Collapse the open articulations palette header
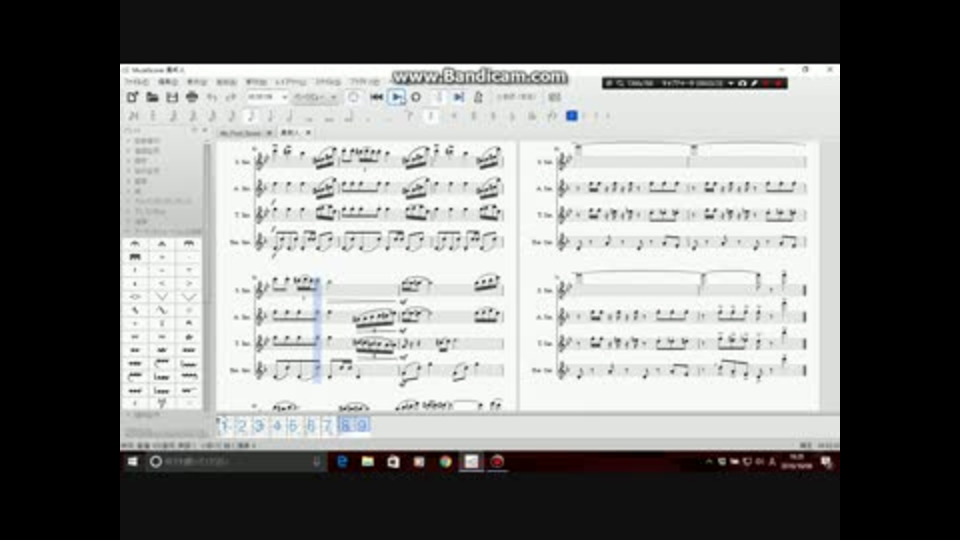The width and height of the screenshot is (960, 540). tap(163, 231)
